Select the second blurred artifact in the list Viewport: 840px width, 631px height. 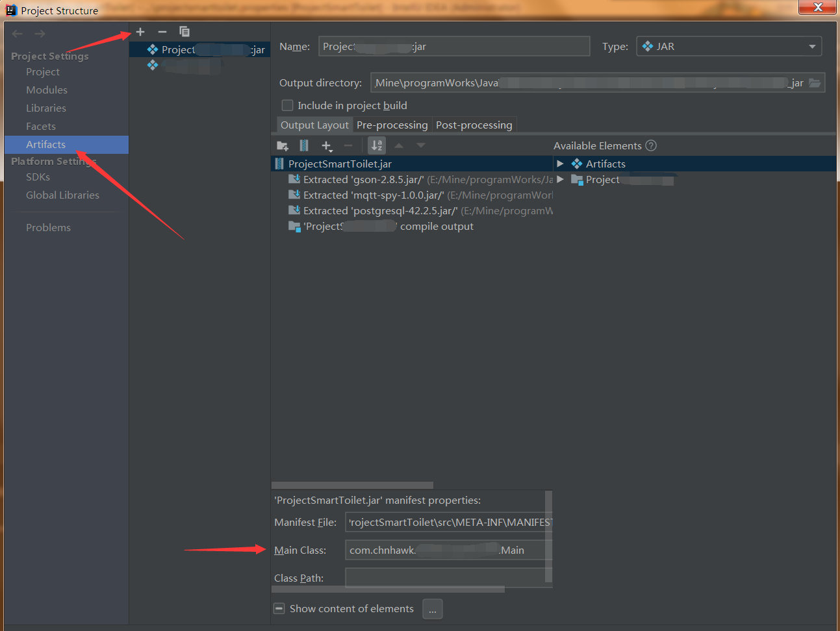click(199, 66)
